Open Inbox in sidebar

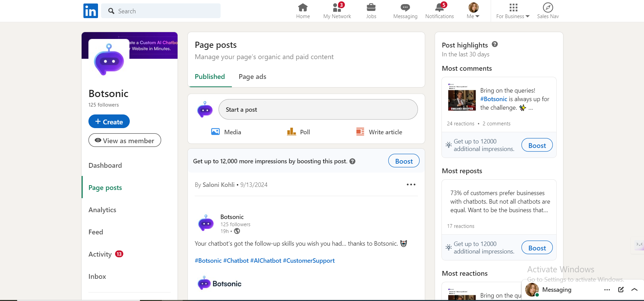pos(97,276)
